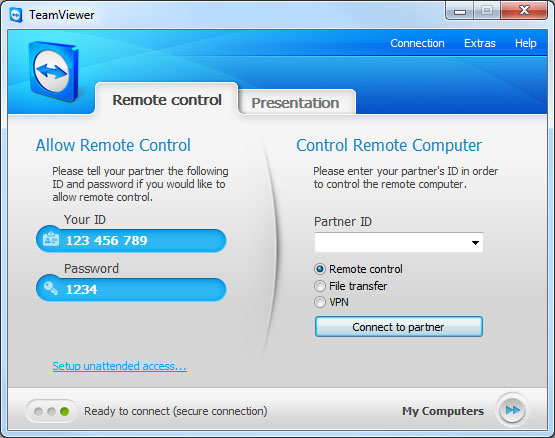555x438 pixels.
Task: Click the My Computers double-arrow button
Action: click(512, 410)
